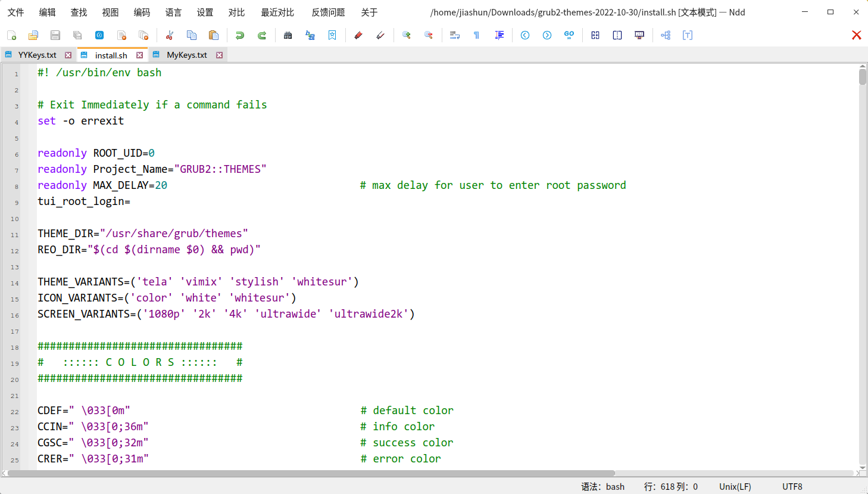868x494 pixels.
Task: Toggle word wrap in the toolbar
Action: [x=455, y=36]
